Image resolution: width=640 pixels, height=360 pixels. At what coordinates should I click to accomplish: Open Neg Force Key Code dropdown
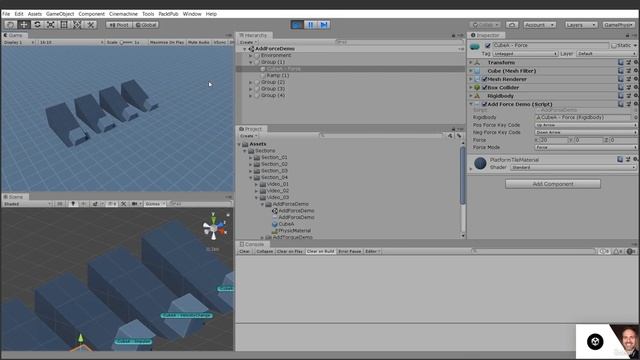tap(586, 132)
